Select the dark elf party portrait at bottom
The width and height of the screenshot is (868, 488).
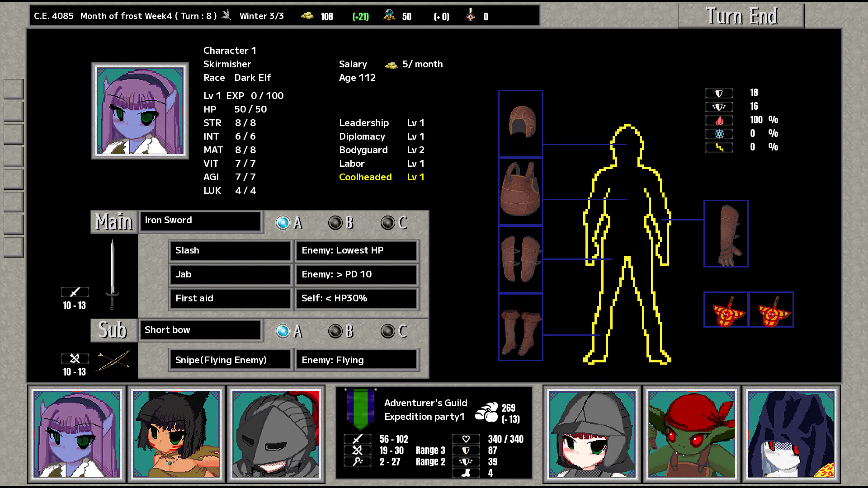77,434
